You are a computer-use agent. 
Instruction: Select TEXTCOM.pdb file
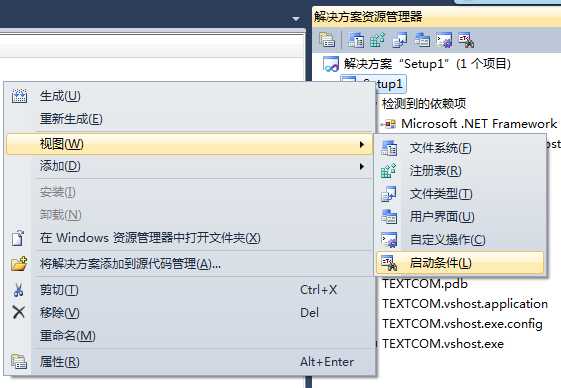click(x=425, y=284)
